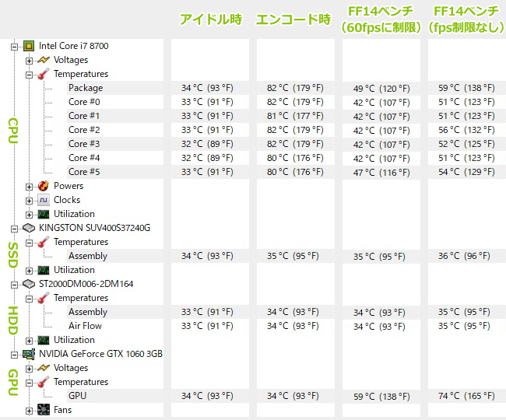Expand the KINGSTON Utilization node
Viewport: 506px width, 420px height.
29,271
